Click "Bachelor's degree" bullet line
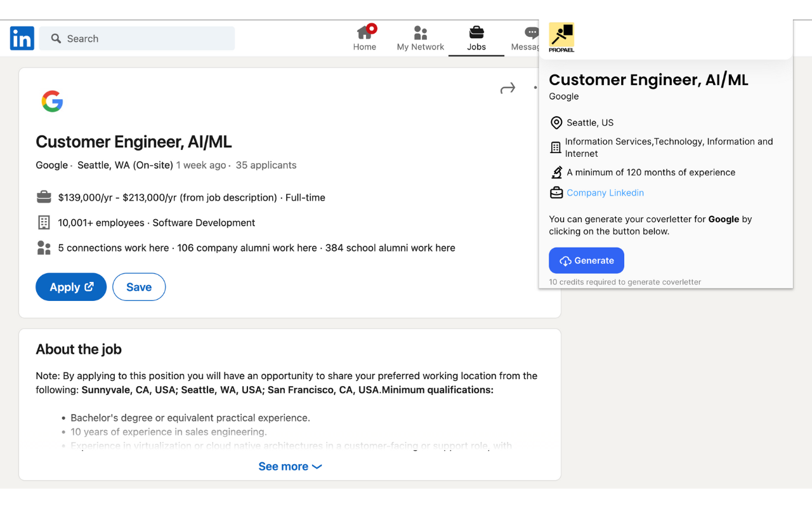Screen dimensions: 812x508 [190, 418]
